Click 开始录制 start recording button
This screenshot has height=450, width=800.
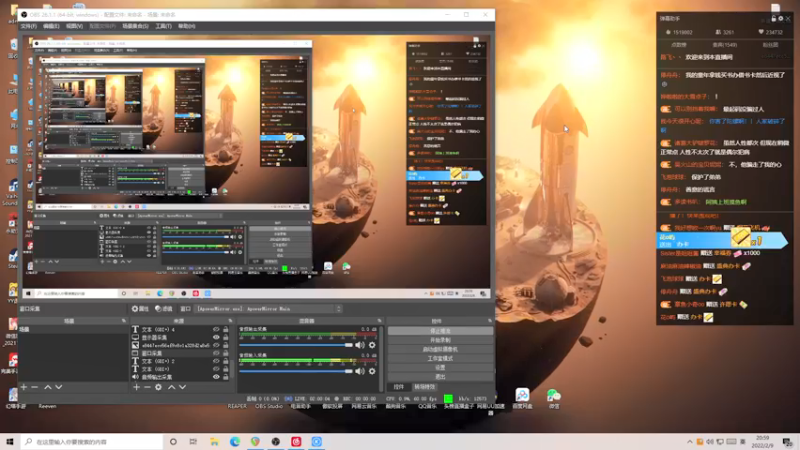coord(440,340)
